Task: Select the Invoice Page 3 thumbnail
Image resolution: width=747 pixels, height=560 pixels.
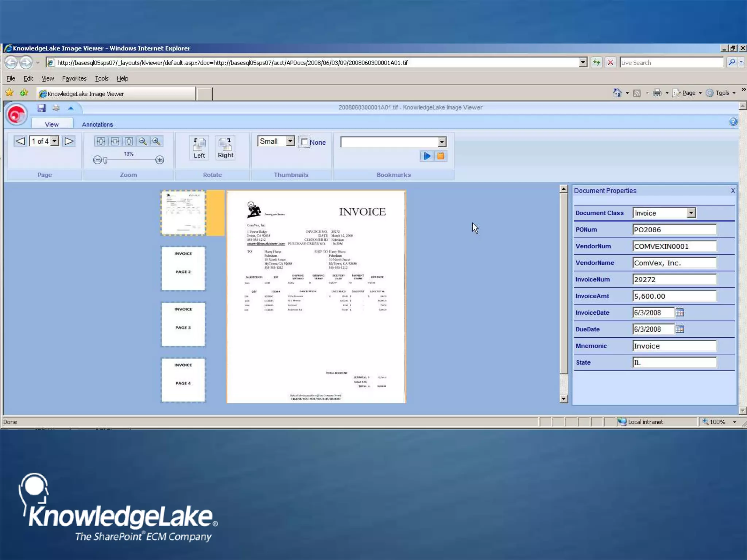Action: click(x=183, y=324)
